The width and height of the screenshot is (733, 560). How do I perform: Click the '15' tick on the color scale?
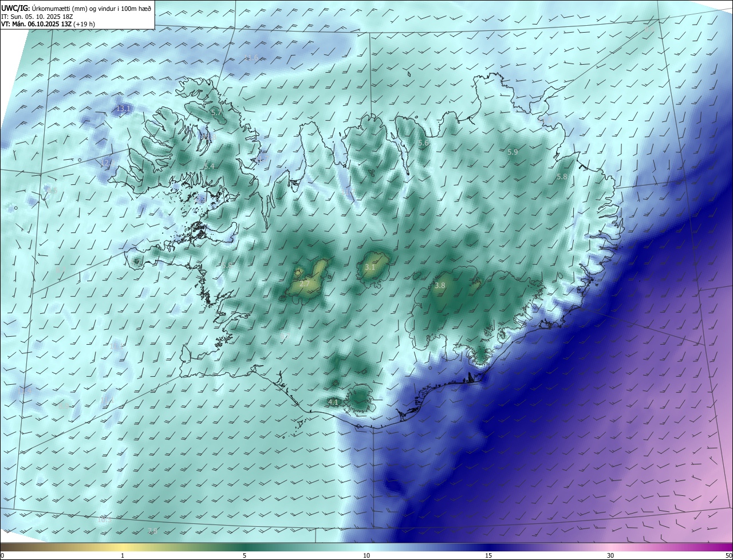click(488, 555)
